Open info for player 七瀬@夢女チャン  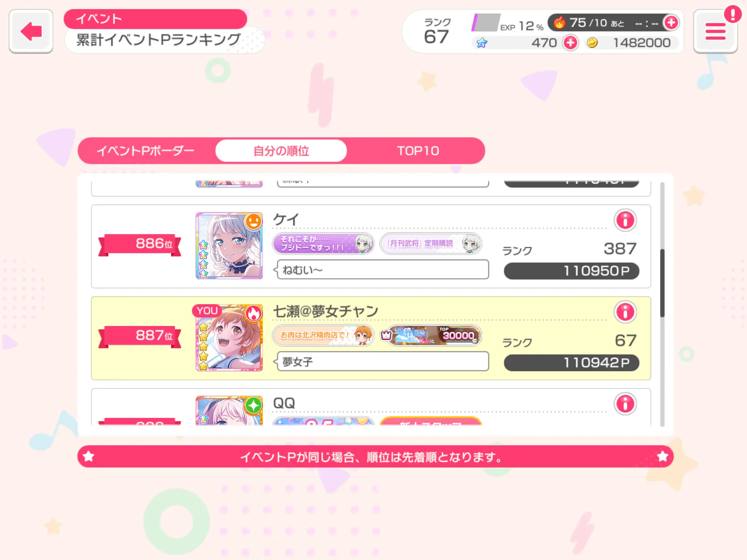pyautogui.click(x=625, y=312)
